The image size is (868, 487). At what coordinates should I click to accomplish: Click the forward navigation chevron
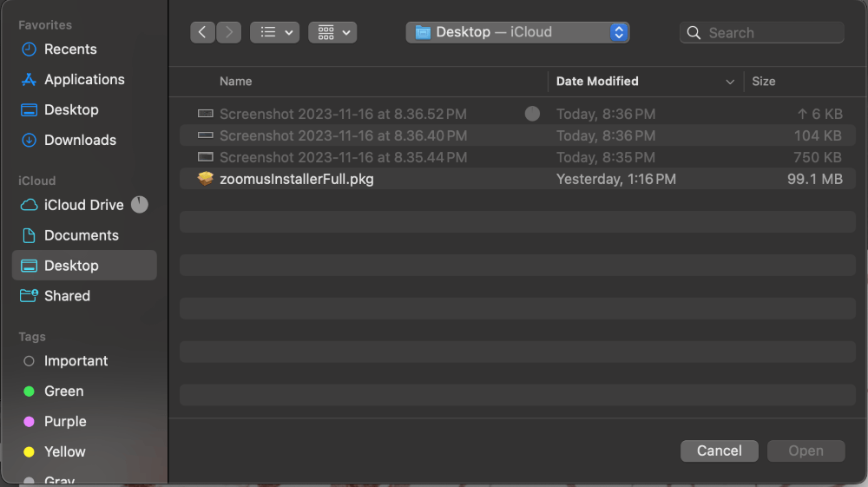[229, 32]
